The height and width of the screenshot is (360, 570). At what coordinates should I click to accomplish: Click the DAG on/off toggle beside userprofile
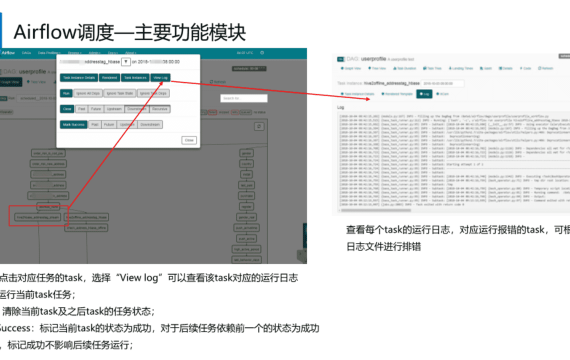(341, 59)
